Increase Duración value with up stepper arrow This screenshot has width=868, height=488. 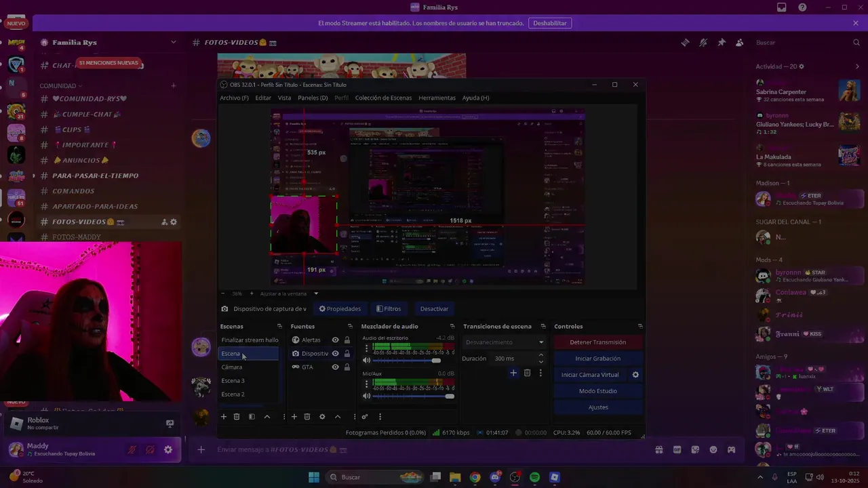pyautogui.click(x=540, y=355)
